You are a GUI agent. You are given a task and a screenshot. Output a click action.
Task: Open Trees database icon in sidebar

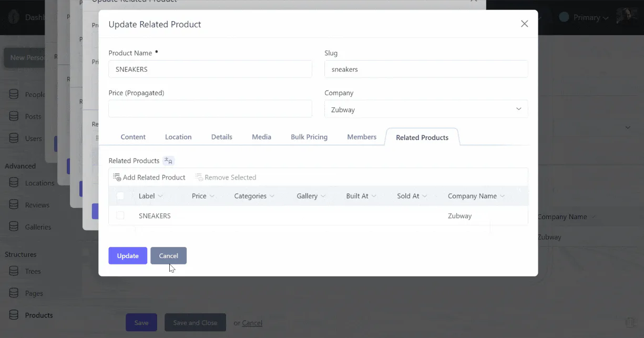tap(15, 271)
